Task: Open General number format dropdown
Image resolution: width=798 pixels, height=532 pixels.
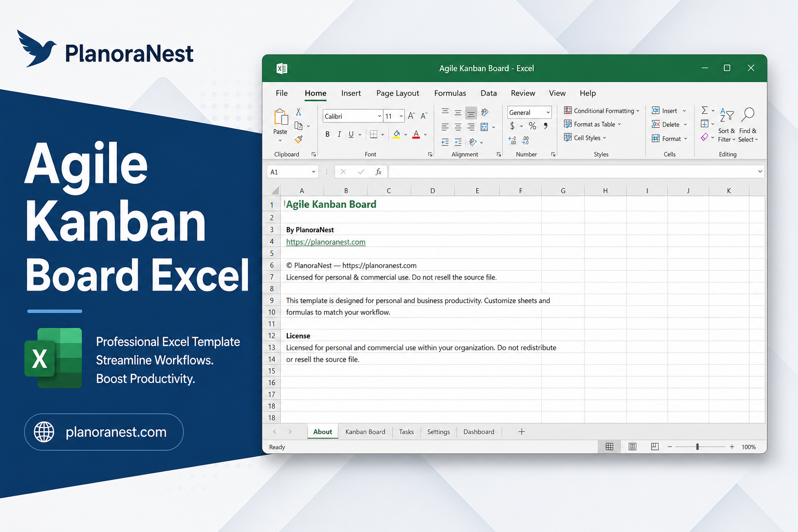Action: (548, 112)
